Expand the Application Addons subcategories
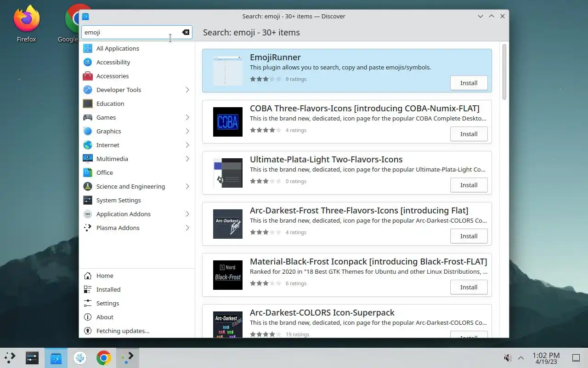Image resolution: width=588 pixels, height=368 pixels. (x=187, y=214)
